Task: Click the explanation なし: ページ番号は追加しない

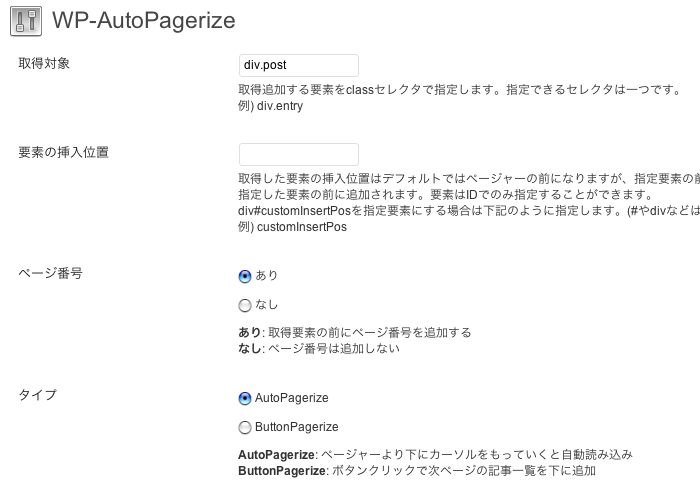Action: 319,349
